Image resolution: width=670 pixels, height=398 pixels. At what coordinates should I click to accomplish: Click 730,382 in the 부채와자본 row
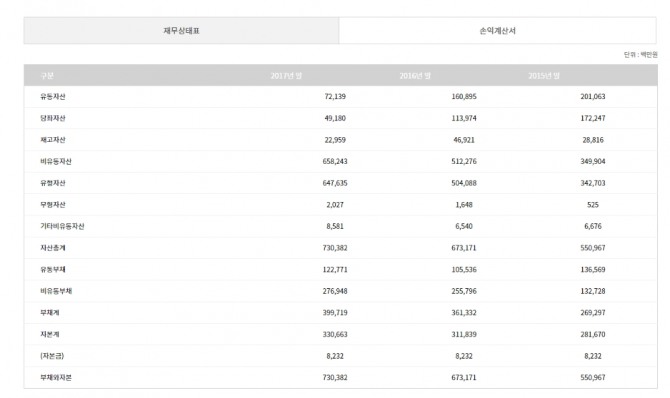(335, 377)
